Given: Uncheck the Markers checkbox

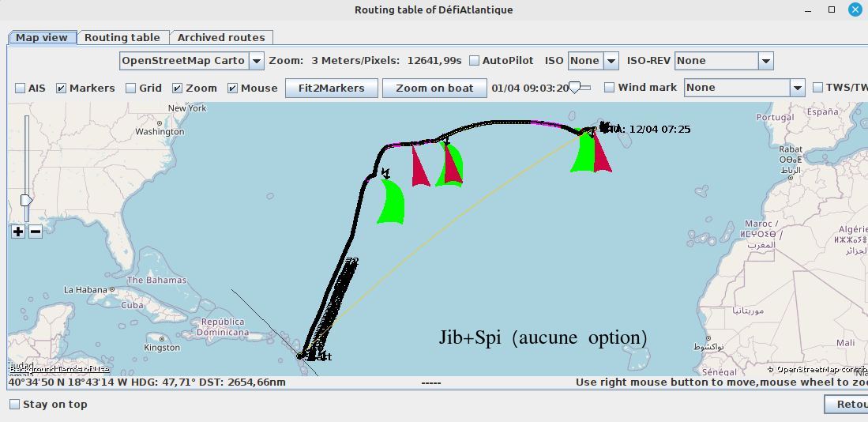Looking at the screenshot, I should tap(61, 89).
